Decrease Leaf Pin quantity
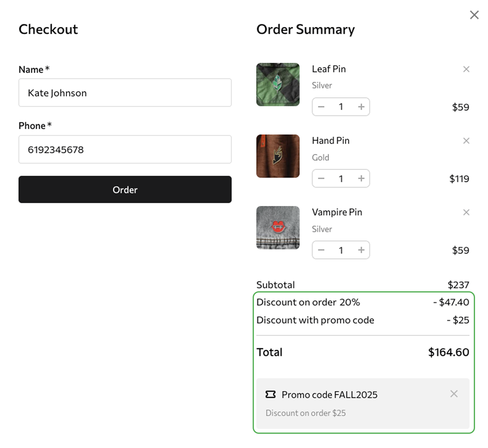This screenshot has width=488, height=448. 321,107
